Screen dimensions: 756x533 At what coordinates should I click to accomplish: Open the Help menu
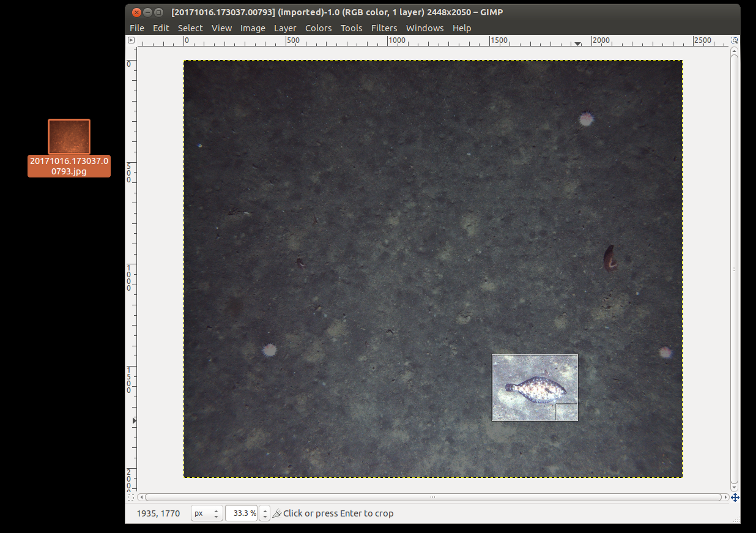coord(462,28)
